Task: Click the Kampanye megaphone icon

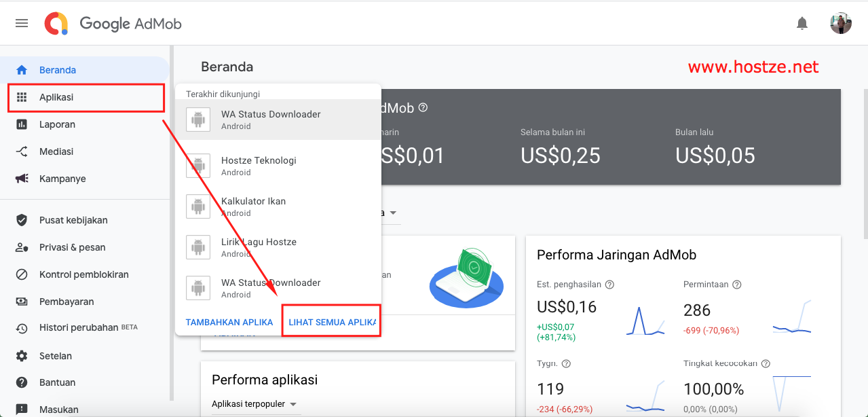Action: tap(22, 179)
